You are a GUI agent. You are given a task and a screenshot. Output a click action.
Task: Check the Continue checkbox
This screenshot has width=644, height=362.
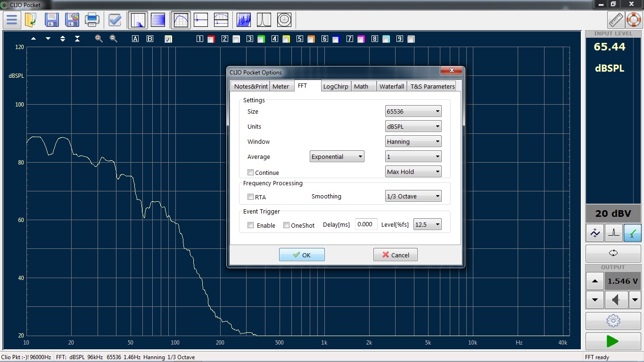pyautogui.click(x=251, y=173)
